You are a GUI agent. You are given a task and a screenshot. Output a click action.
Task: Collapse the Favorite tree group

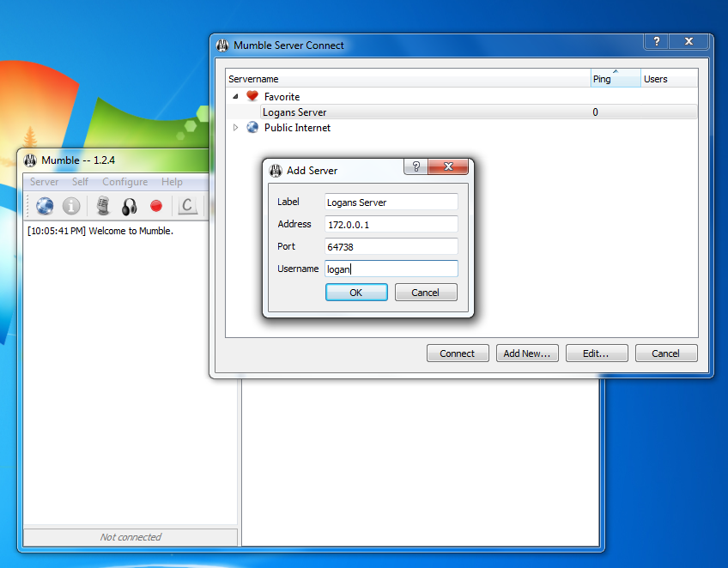coord(235,96)
